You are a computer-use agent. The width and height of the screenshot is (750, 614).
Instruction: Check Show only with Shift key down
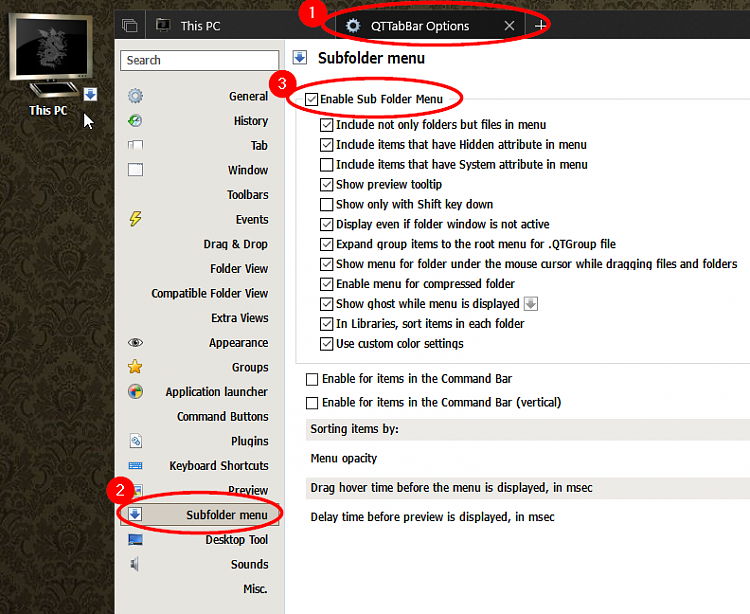click(327, 205)
